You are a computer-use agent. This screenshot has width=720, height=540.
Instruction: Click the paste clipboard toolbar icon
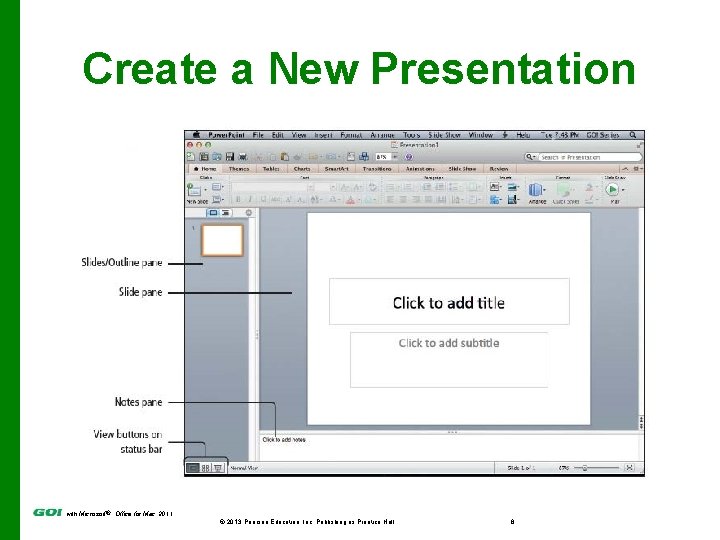pyautogui.click(x=285, y=157)
